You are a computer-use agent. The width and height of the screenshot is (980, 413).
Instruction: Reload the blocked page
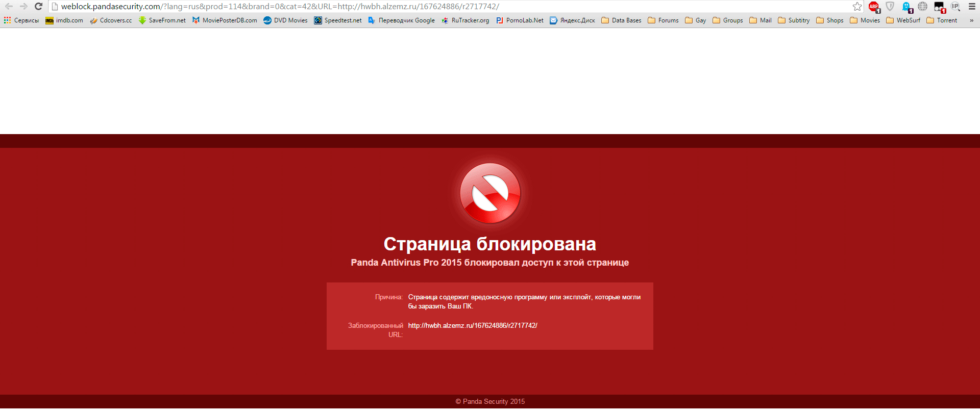click(38, 7)
